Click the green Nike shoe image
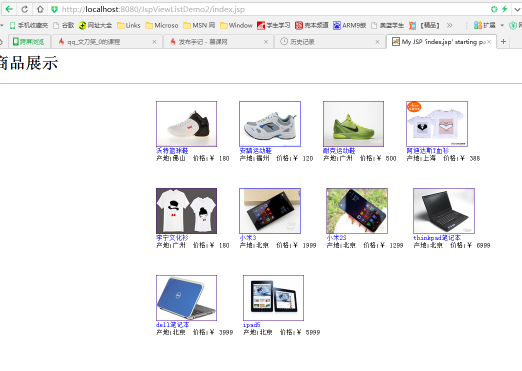The height and width of the screenshot is (371, 522). (353, 124)
